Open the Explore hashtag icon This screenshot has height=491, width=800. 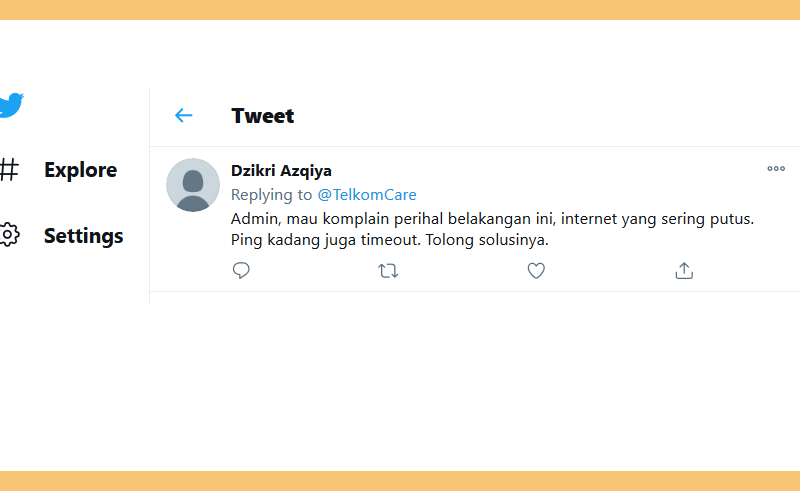click(9, 169)
